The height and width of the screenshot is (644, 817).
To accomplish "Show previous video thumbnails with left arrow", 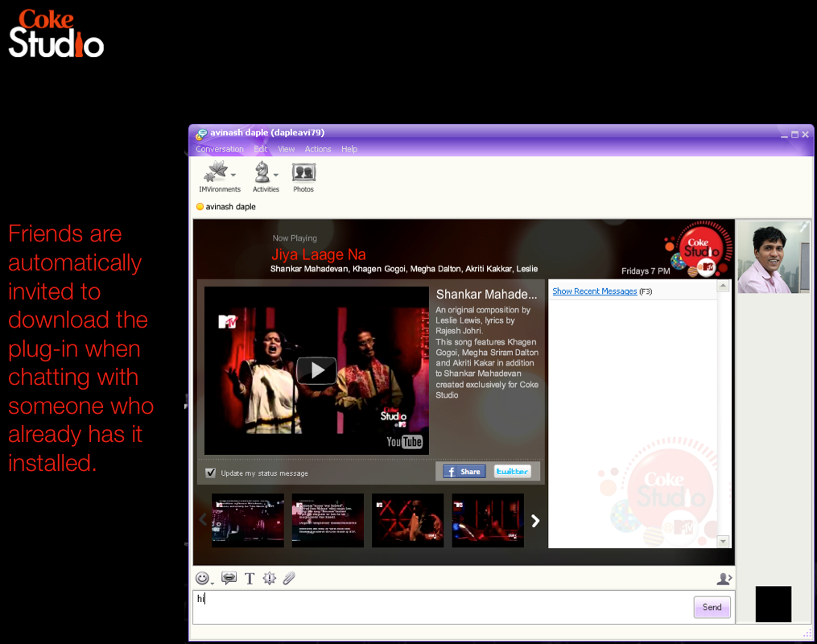I will 203,519.
